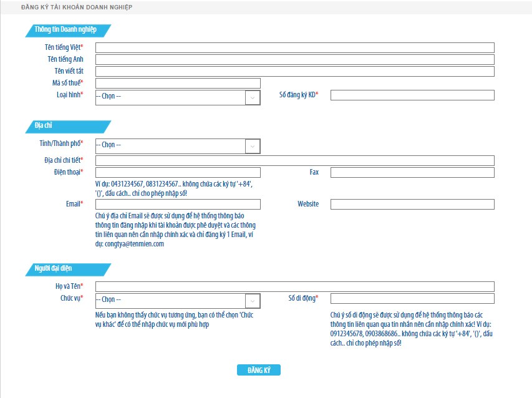Click the 'Tỉnh/Thành phố' label
Image resolution: width=532 pixels, height=398 pixels.
[61, 143]
